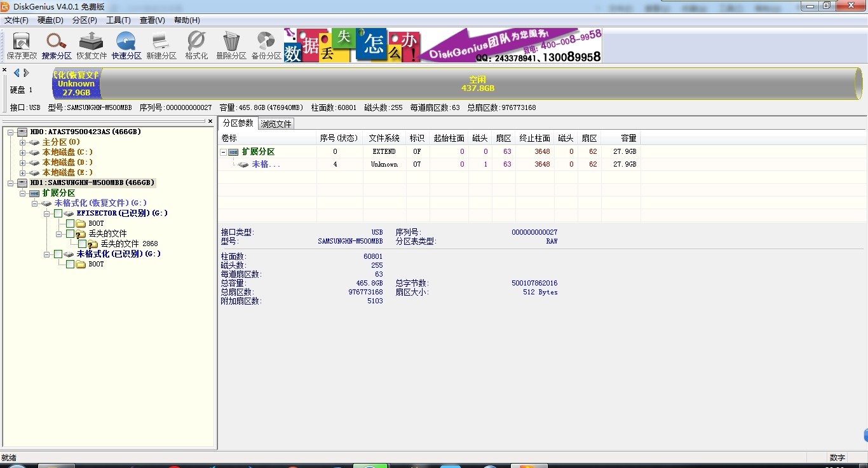Viewport: 868px width, 468px height.
Task: Click the BOOT folder icon under 未格式化(已识别)
Action: click(81, 265)
